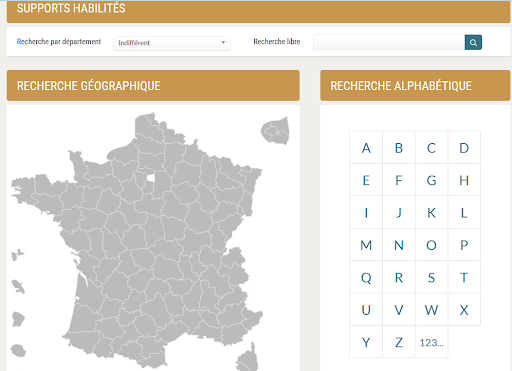Show entries starting with T
The image size is (512, 371).
pos(464,277)
